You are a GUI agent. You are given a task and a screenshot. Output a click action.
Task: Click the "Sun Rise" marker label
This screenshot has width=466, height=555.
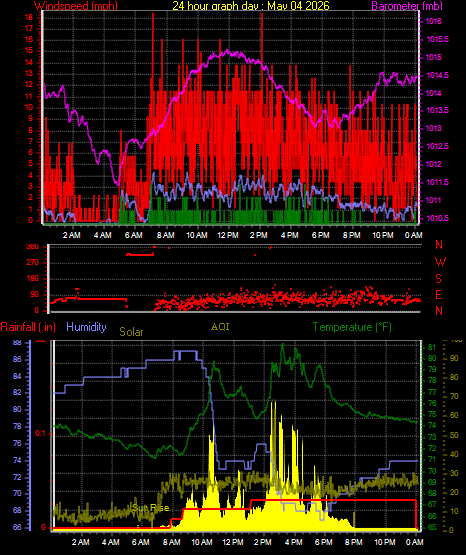click(x=150, y=508)
